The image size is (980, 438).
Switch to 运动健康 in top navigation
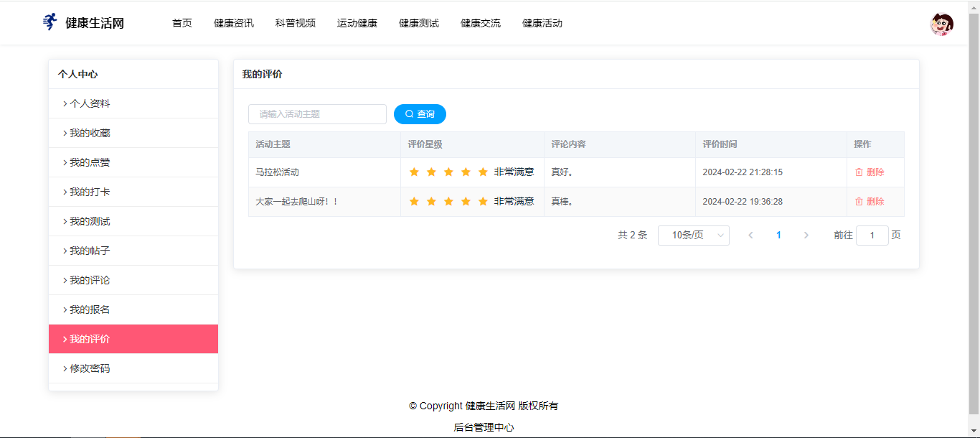point(357,23)
